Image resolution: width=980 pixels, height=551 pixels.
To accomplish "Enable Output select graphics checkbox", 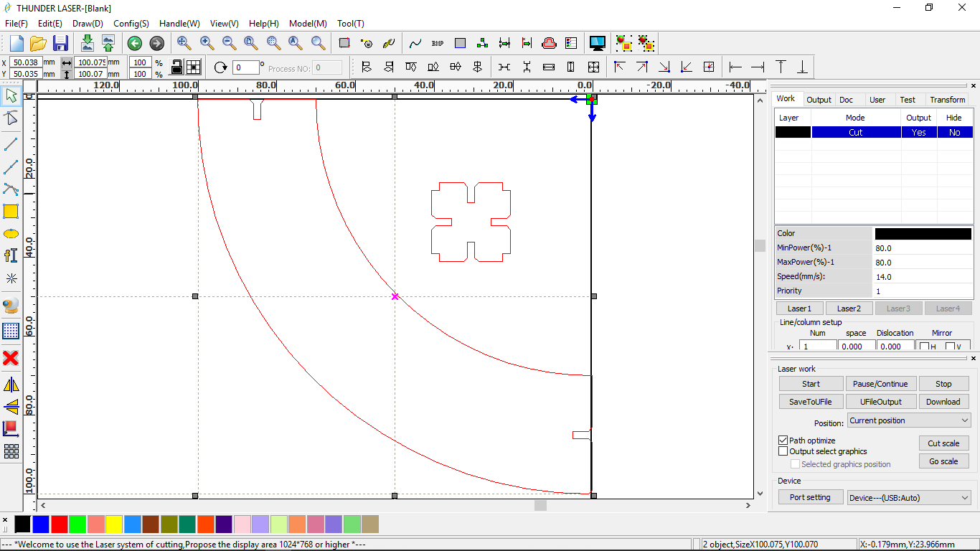I will tap(783, 451).
